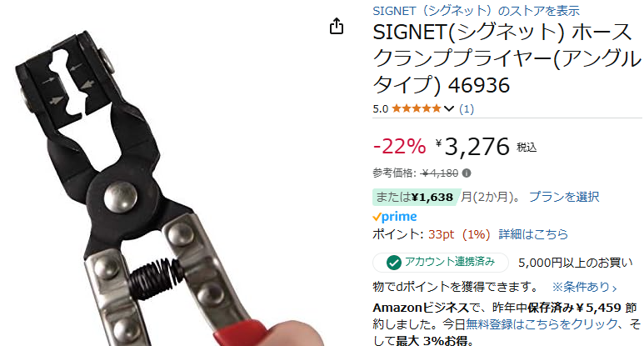644x346 pixels.
Task: Click the product title text 46936
Action: click(x=479, y=85)
